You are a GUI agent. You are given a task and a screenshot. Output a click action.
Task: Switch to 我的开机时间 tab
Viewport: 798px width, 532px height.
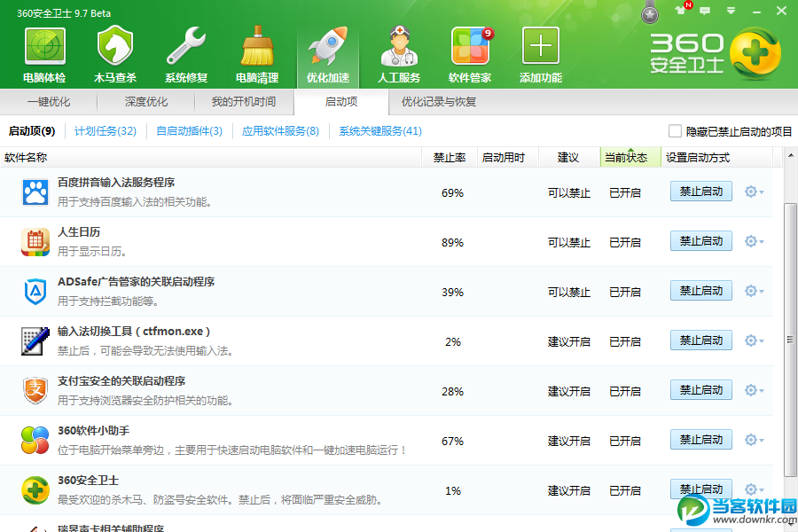(244, 102)
